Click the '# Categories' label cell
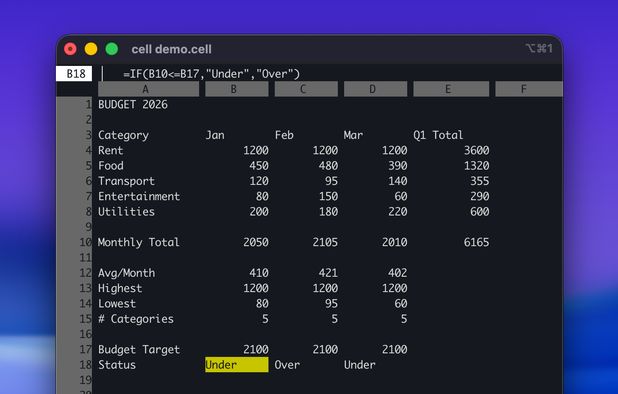 tap(136, 319)
